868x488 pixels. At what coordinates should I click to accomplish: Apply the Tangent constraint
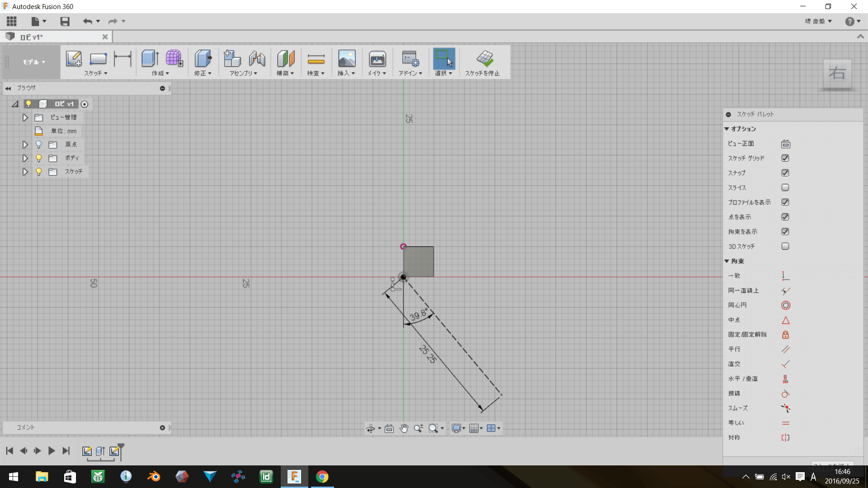click(786, 394)
